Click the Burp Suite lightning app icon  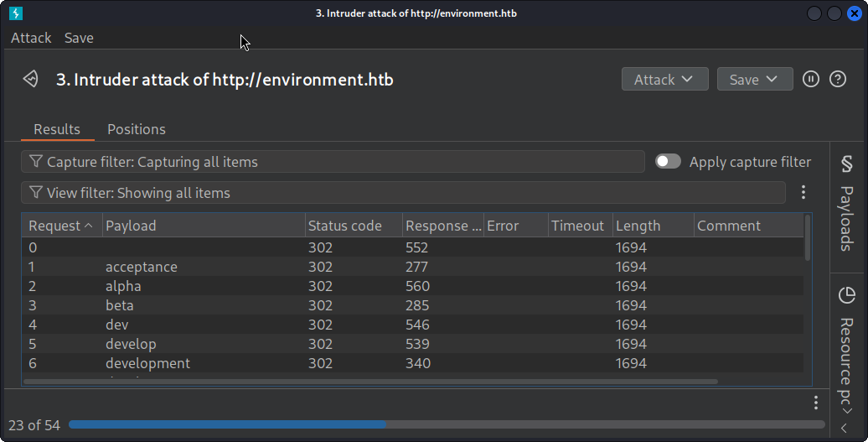point(16,13)
